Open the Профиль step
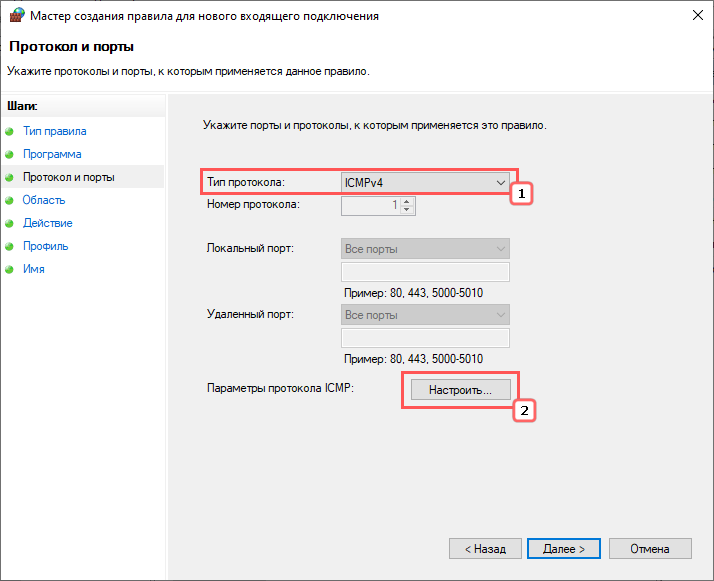The width and height of the screenshot is (714, 581). tap(46, 246)
